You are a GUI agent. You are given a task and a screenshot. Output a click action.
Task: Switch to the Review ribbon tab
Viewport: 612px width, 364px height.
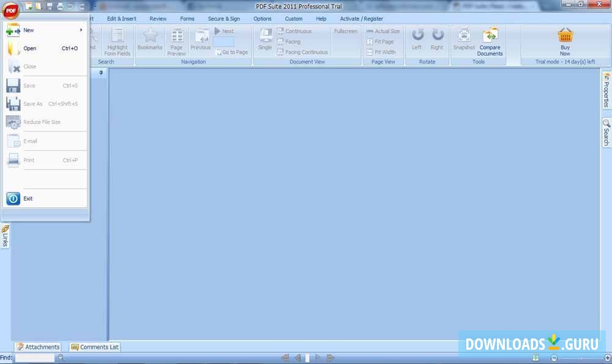coord(158,18)
